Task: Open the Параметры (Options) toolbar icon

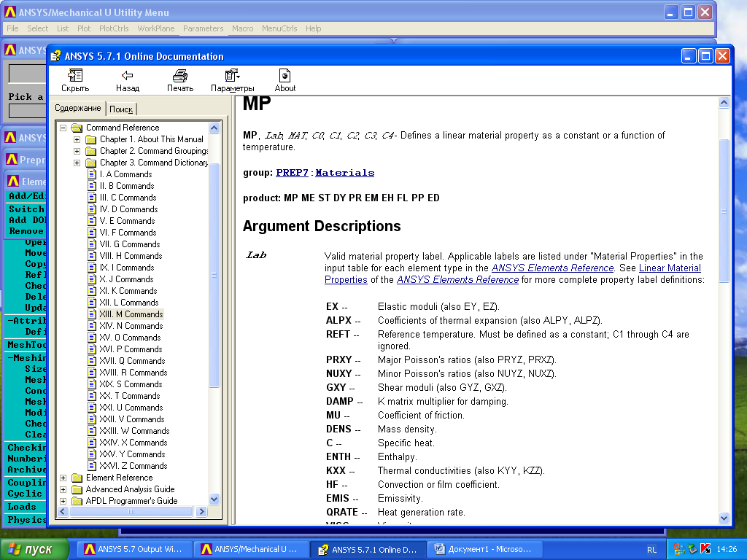Action: pyautogui.click(x=232, y=75)
